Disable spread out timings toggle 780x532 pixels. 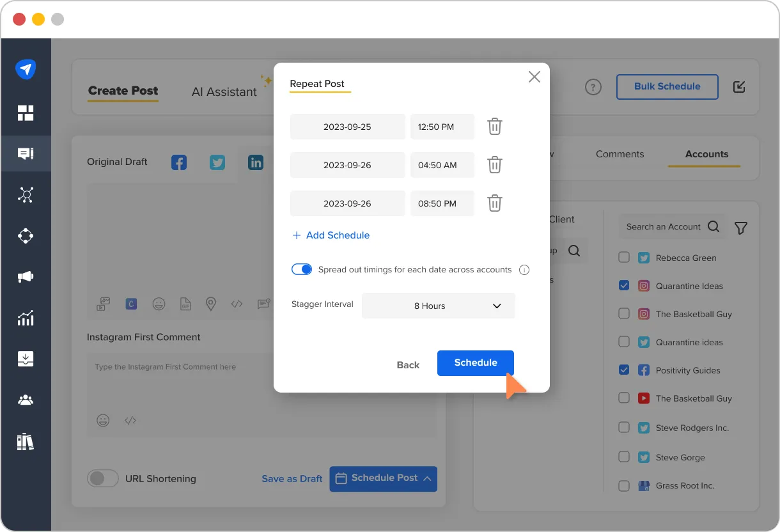pyautogui.click(x=302, y=270)
